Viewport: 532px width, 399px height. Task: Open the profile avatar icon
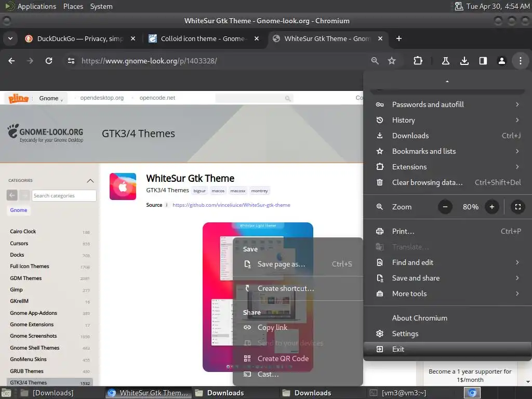tap(501, 61)
